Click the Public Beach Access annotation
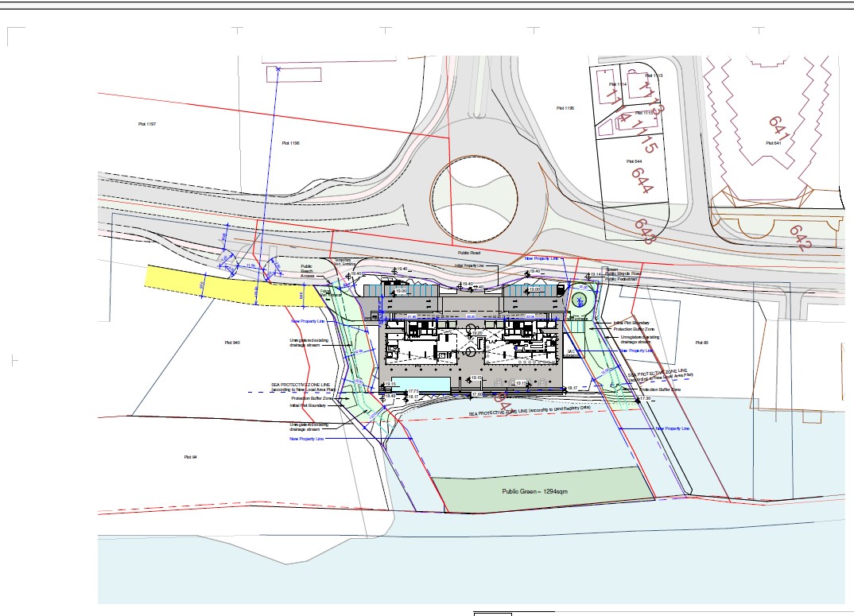The image size is (854, 616). (307, 272)
